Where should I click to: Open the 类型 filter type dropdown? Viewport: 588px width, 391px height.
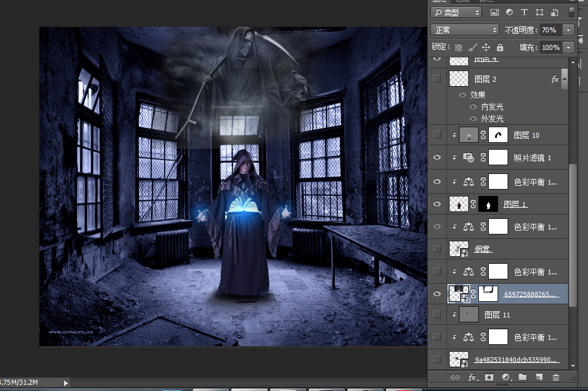(456, 12)
